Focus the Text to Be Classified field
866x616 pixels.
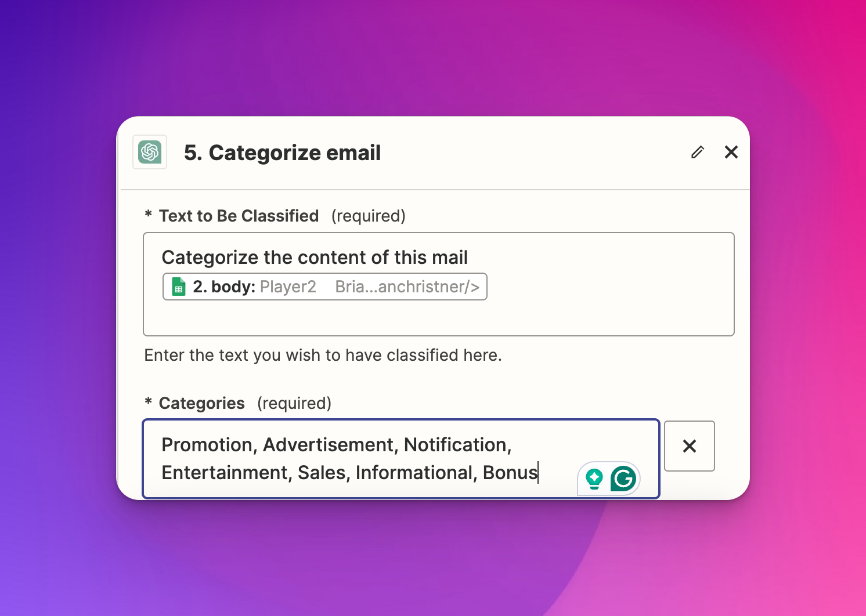pos(439,284)
